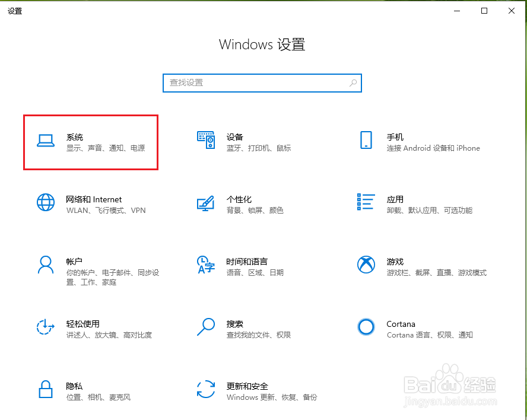Open the Time and Language icon
This screenshot has width=527, height=420.
(206, 265)
